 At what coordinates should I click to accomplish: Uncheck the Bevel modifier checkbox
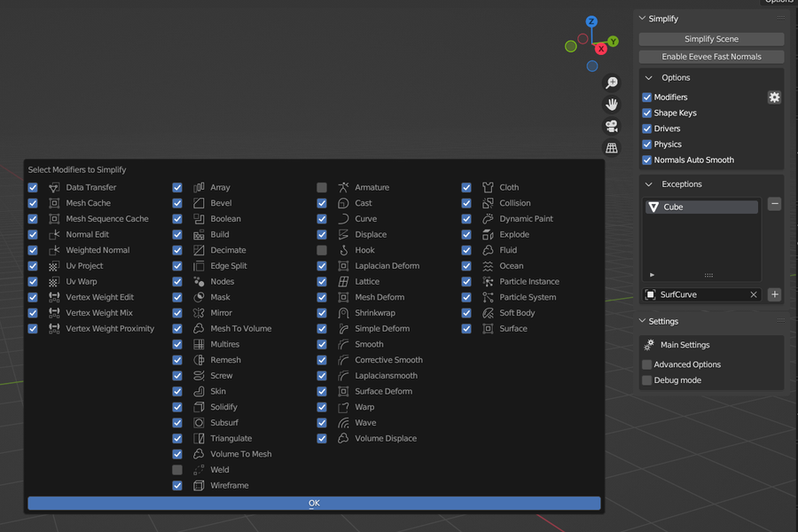point(177,203)
